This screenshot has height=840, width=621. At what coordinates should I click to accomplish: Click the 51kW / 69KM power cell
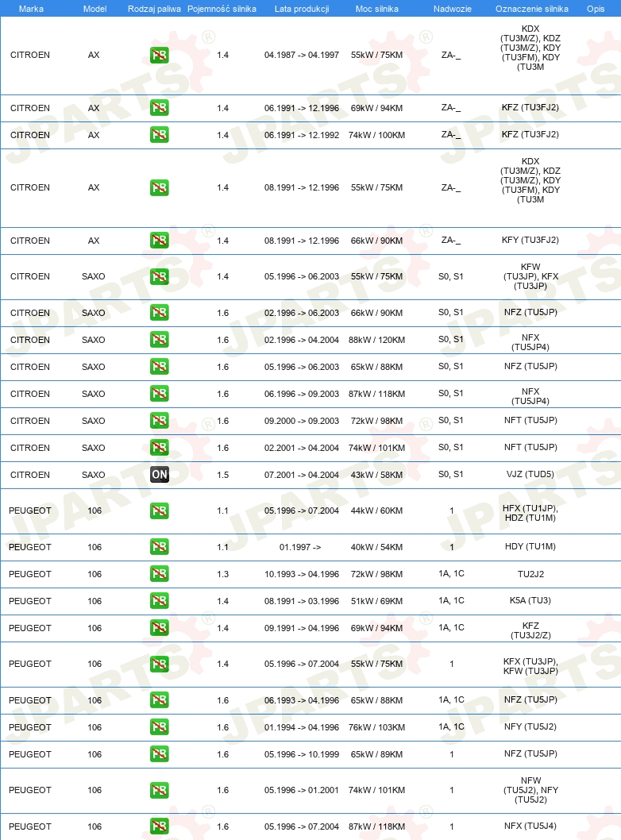point(376,601)
